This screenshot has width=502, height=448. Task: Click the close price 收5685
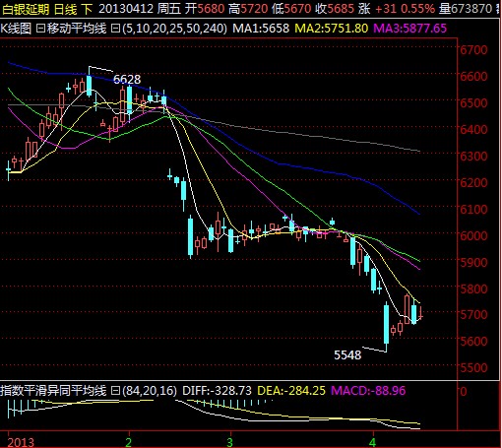[335, 9]
